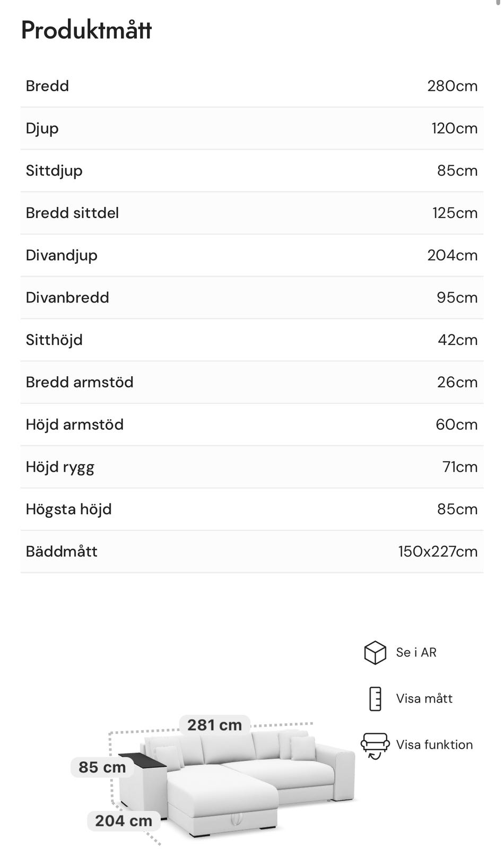The width and height of the screenshot is (504, 849).
Task: Select the Divanbredd row label
Action: (67, 298)
